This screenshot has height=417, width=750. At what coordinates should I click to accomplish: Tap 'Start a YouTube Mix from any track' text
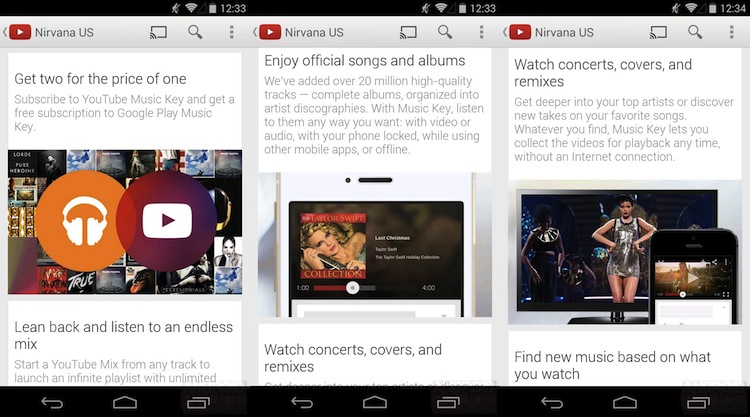click(115, 371)
